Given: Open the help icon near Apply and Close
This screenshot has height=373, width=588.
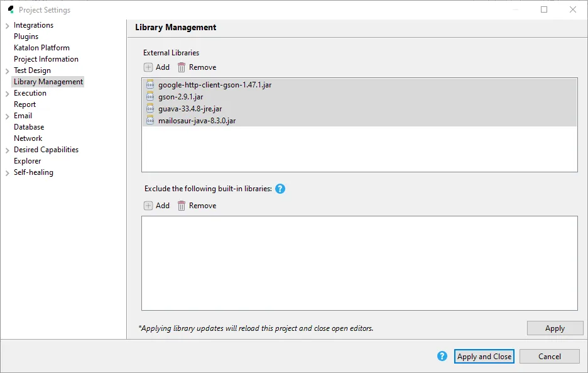Looking at the screenshot, I should pos(442,356).
